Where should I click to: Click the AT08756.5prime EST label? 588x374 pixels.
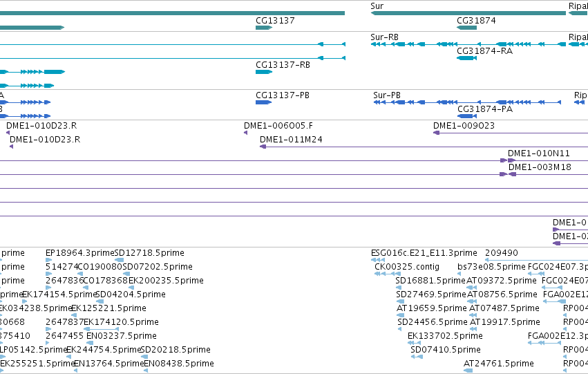click(502, 294)
